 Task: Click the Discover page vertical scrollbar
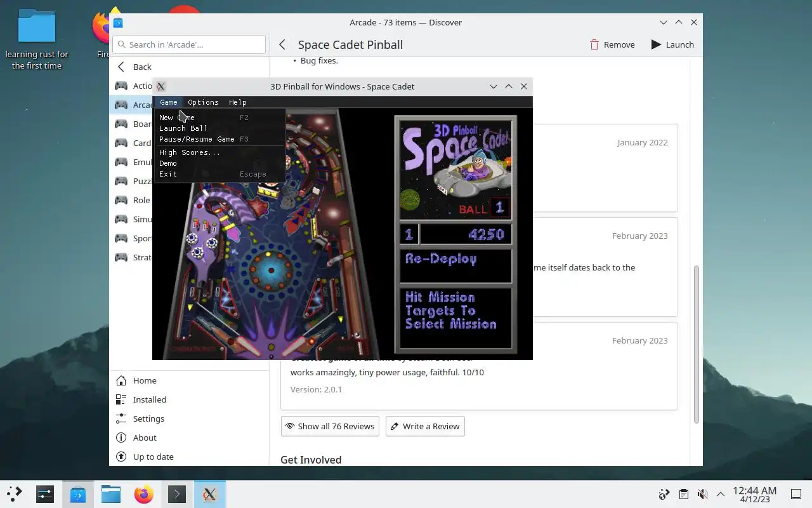coord(696,344)
